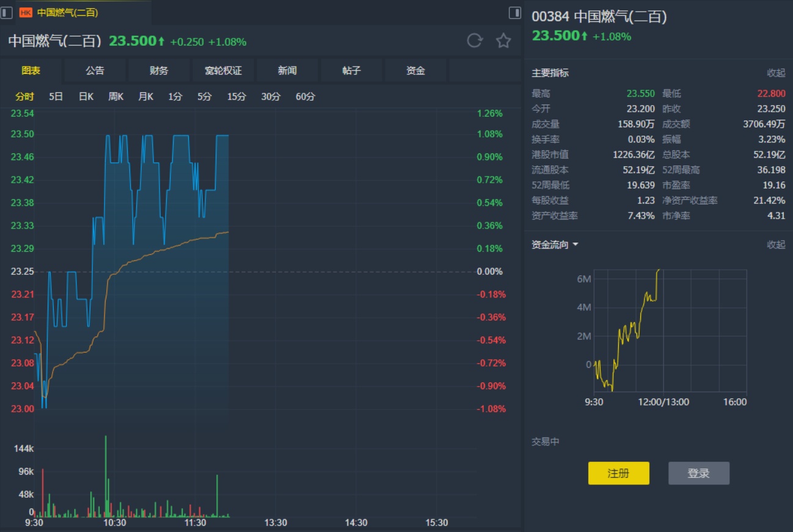The width and height of the screenshot is (793, 532).
Task: Refresh the stock quote
Action: point(475,41)
